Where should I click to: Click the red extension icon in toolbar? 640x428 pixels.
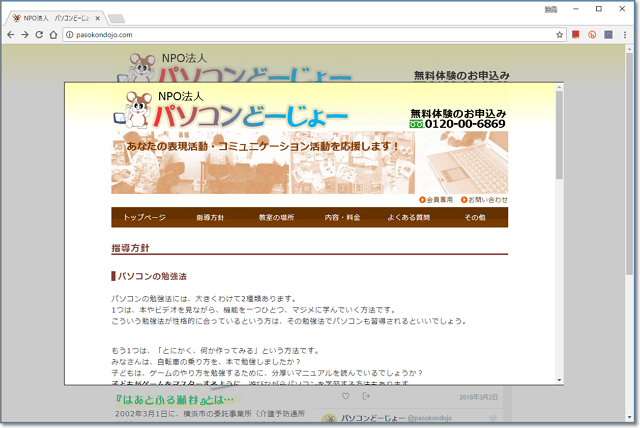click(577, 34)
